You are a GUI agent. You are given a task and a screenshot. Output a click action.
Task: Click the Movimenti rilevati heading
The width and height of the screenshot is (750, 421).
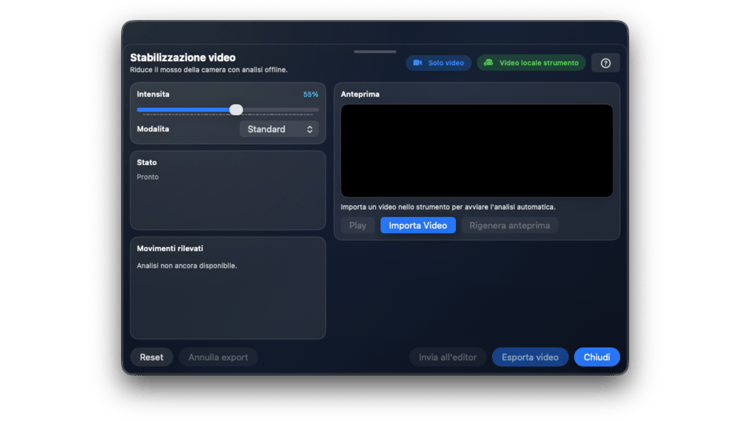[x=170, y=248]
